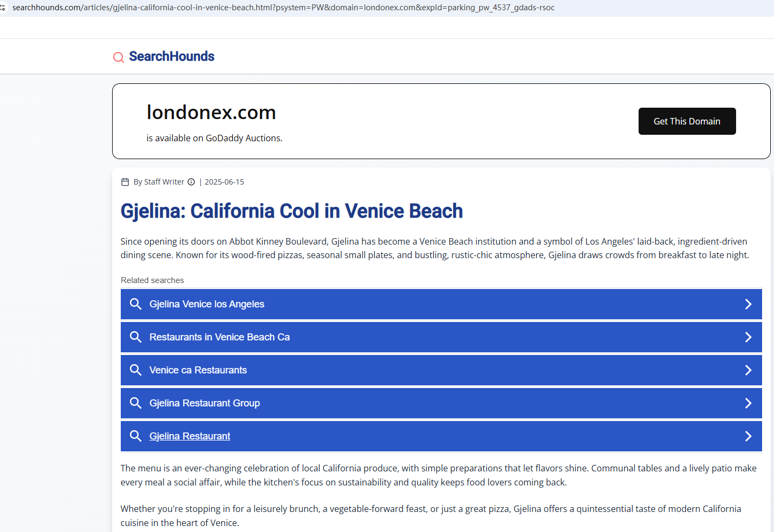
Task: Expand chevron on Gjelina Venice los Angeles row
Action: 748,304
